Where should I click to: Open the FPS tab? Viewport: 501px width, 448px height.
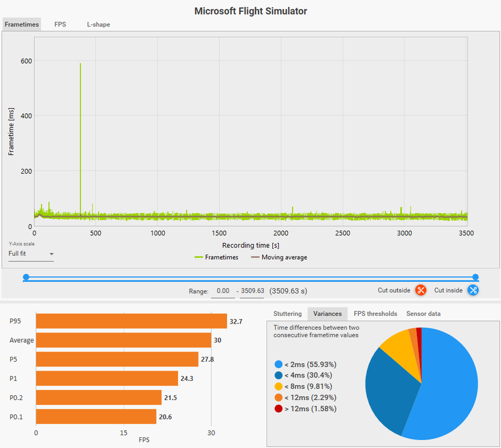[60, 24]
